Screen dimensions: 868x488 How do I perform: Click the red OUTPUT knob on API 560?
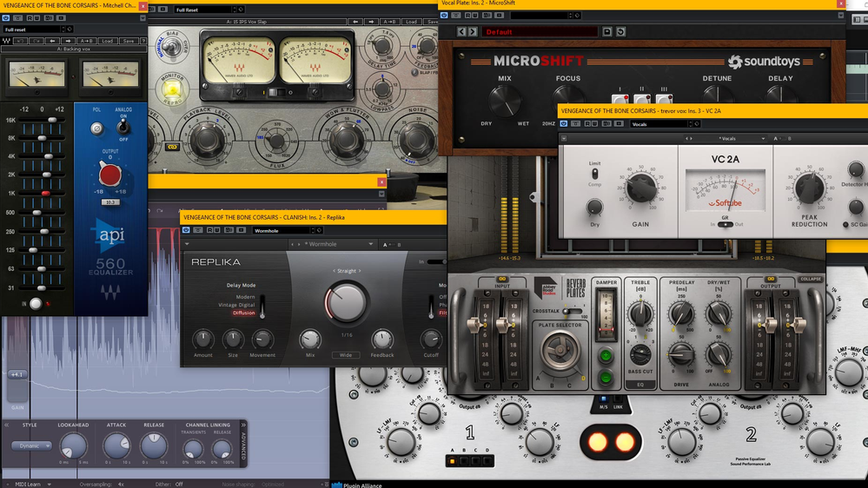[109, 175]
